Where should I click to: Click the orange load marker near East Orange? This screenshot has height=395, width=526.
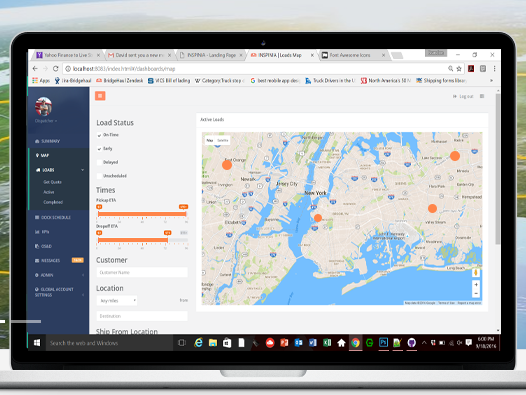[x=227, y=165]
